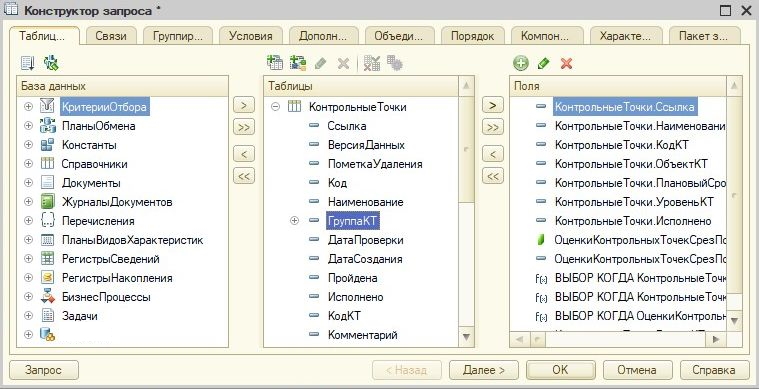Click the add table icon above Таблицы
Screen dimensions: 759x389
pyautogui.click(x=275, y=63)
